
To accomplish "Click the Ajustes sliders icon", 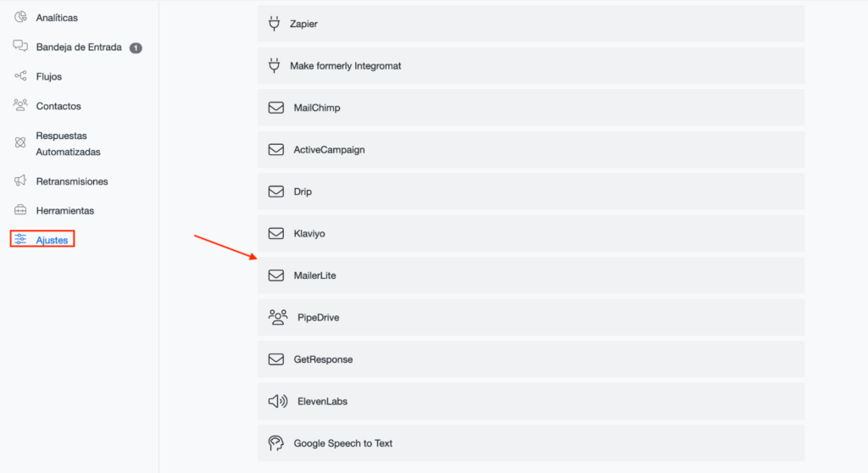I will (x=20, y=240).
